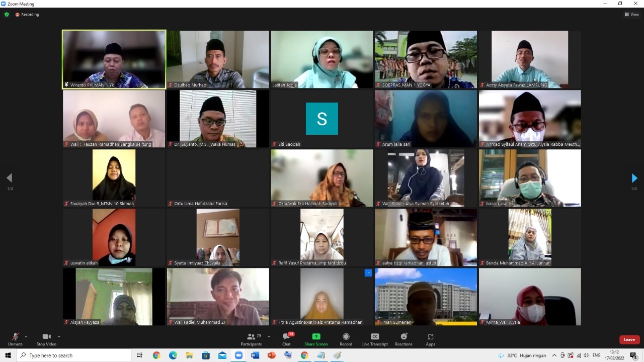Leave the meeting
The image size is (644, 362).
click(x=629, y=339)
